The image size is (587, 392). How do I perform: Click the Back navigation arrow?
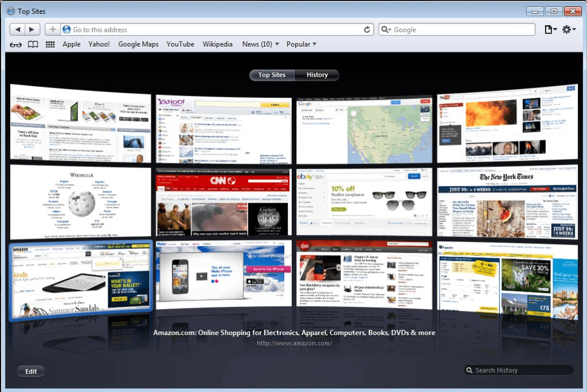18,29
